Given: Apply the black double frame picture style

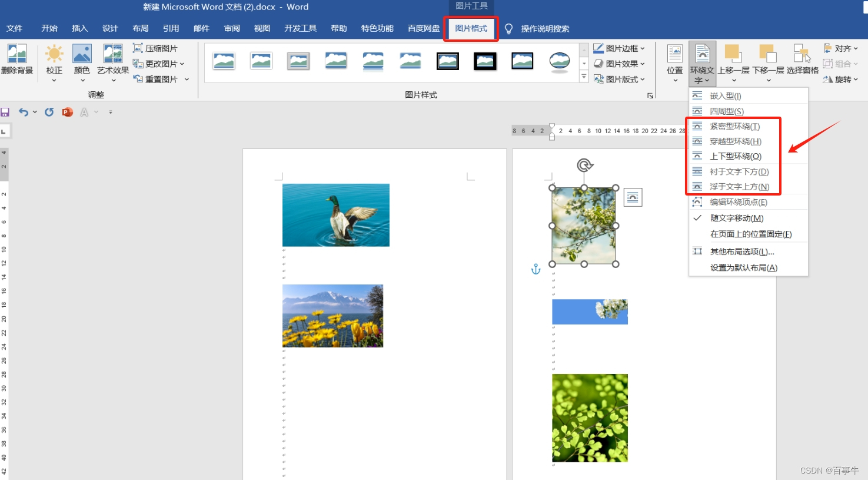Looking at the screenshot, I should click(x=448, y=61).
